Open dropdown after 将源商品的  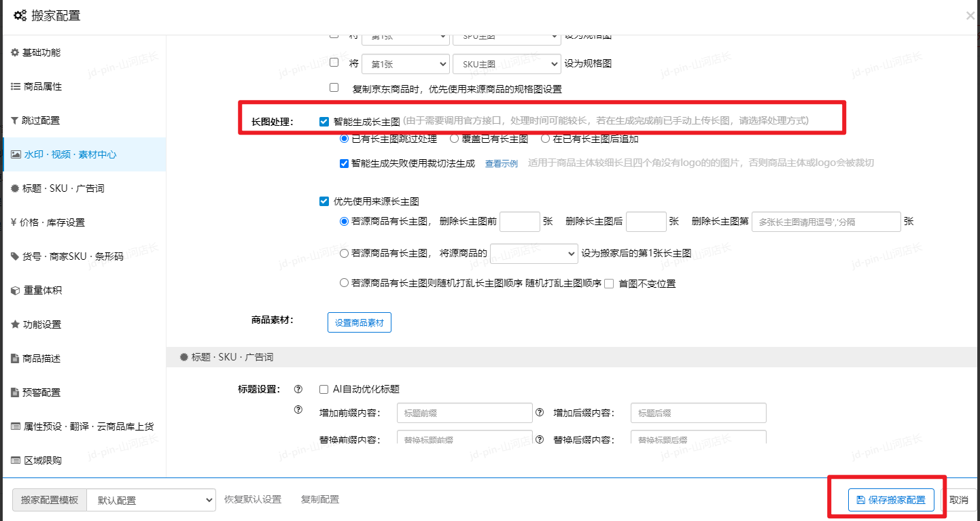click(x=533, y=254)
